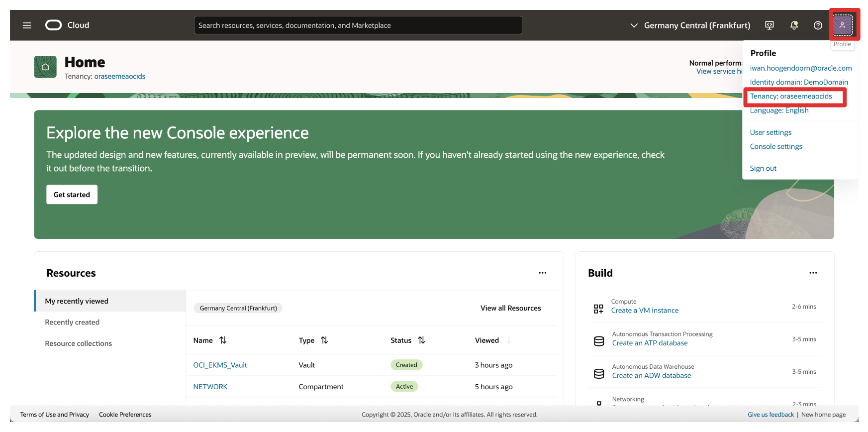This screenshot has height=432, width=868.
Task: Open the Build panel more options menu
Action: [x=813, y=273]
